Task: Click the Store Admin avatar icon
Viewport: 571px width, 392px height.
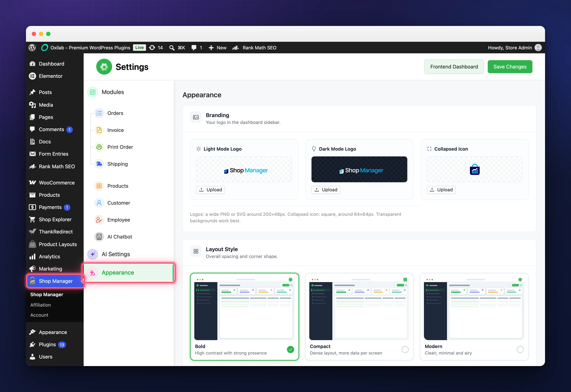Action: (x=538, y=48)
